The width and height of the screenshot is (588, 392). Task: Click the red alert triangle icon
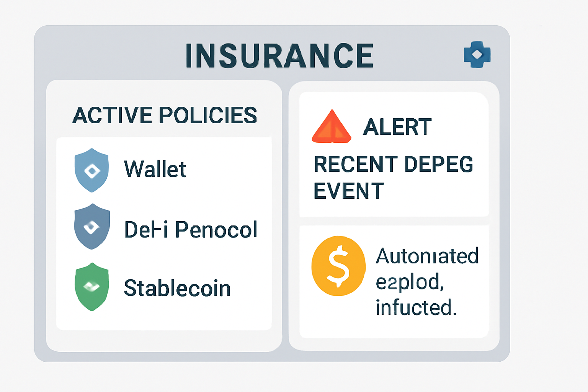click(x=332, y=128)
